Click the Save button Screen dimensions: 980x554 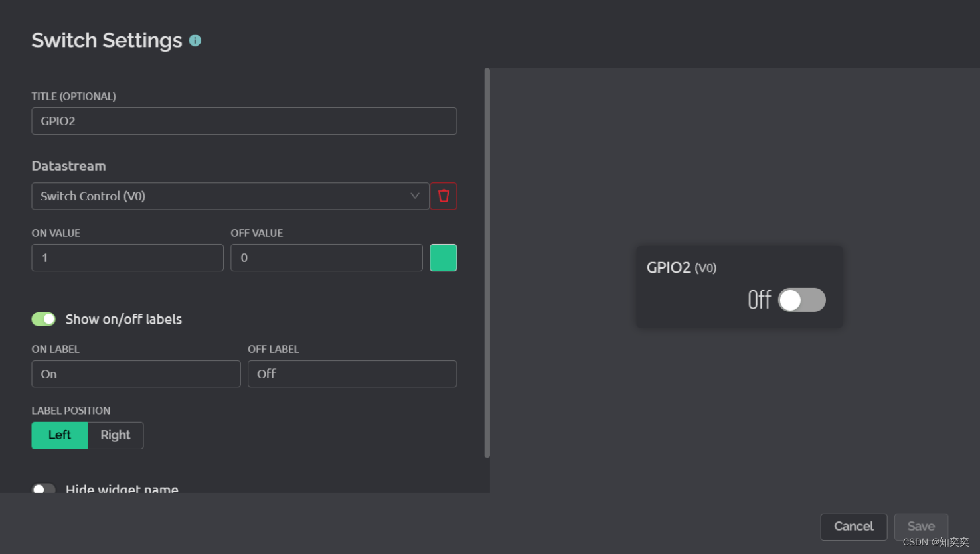[921, 527]
